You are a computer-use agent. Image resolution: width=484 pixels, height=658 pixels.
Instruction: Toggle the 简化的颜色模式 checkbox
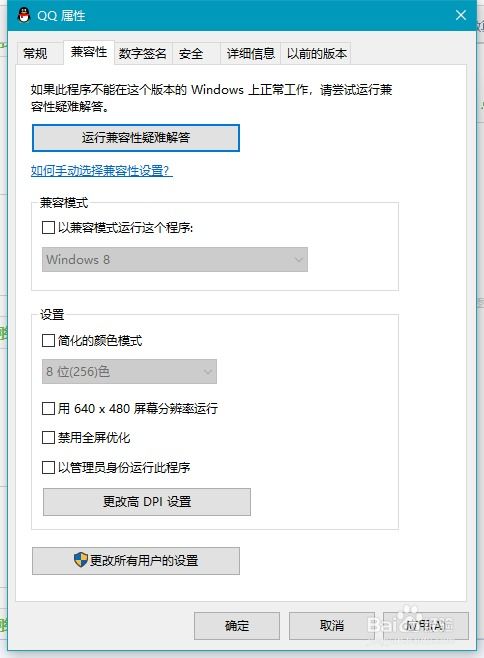point(48,340)
